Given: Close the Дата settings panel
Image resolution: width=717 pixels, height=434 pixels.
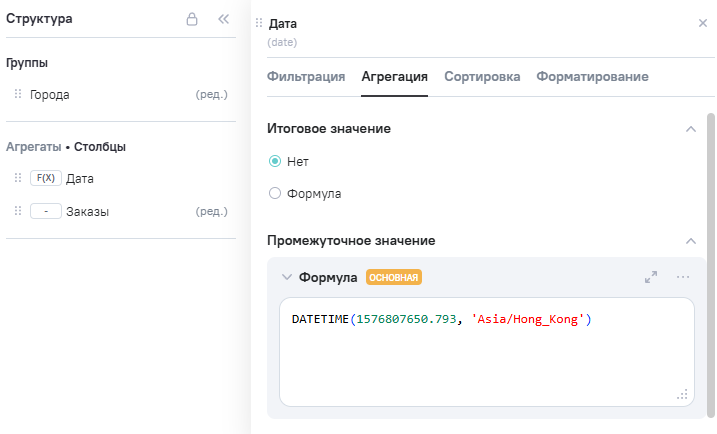Looking at the screenshot, I should [702, 23].
